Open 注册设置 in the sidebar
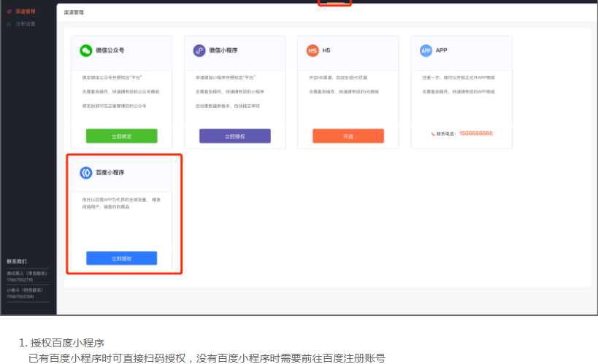The width and height of the screenshot is (598, 364). [25, 24]
